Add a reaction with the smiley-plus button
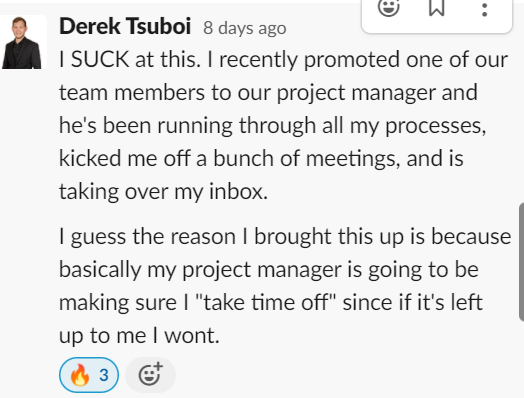Image resolution: width=524 pixels, height=398 pixels. (150, 375)
